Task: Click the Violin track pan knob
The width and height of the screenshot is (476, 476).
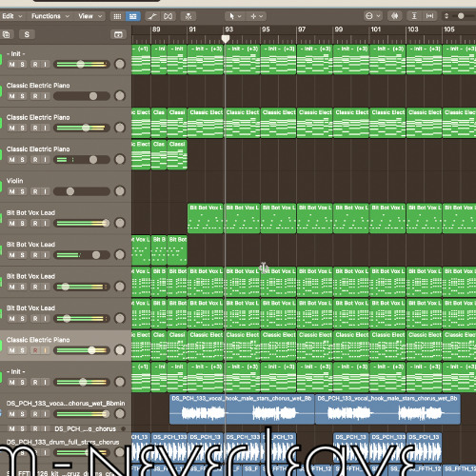Action: (x=120, y=191)
